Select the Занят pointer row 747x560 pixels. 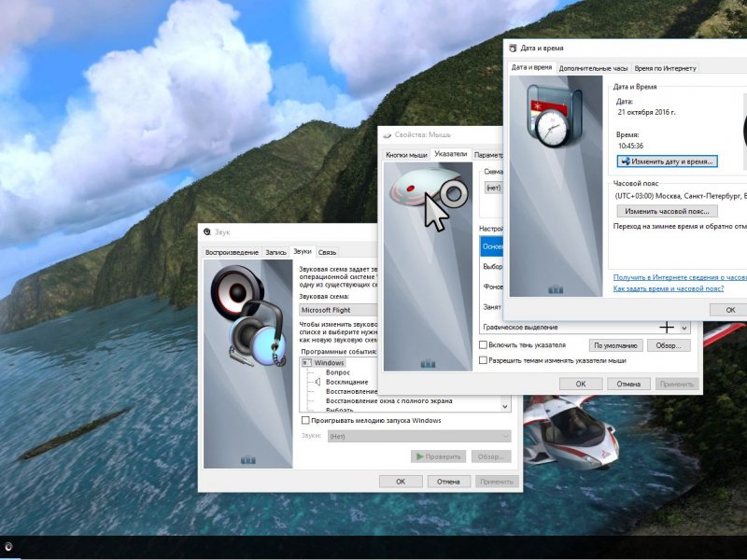tap(492, 307)
